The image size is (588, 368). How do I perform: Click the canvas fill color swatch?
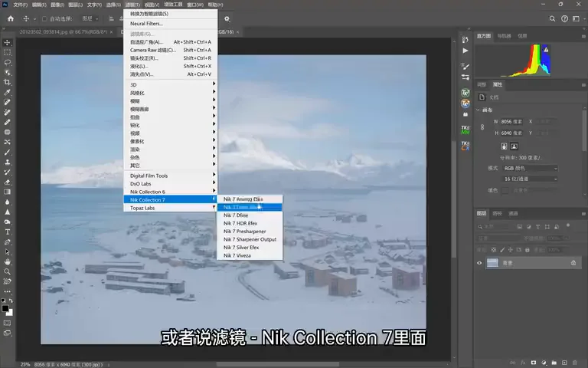coord(505,190)
